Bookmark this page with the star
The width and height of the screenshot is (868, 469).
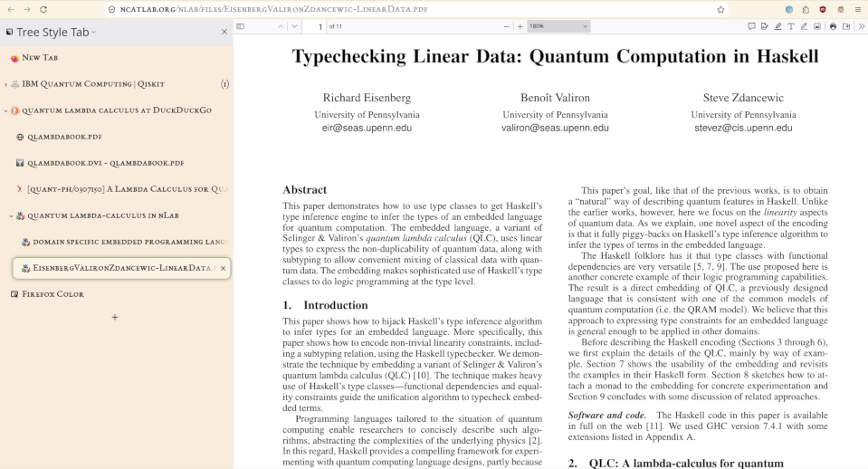[x=720, y=9]
